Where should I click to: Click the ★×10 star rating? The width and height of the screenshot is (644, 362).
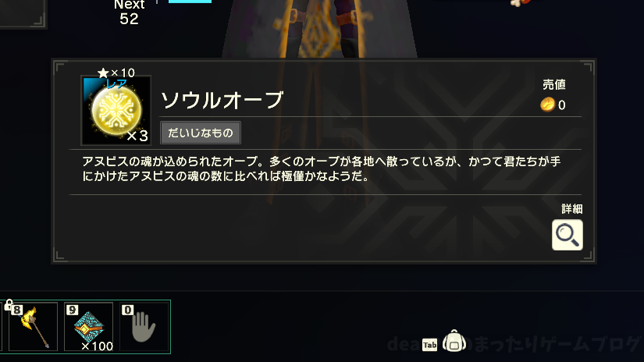(116, 73)
